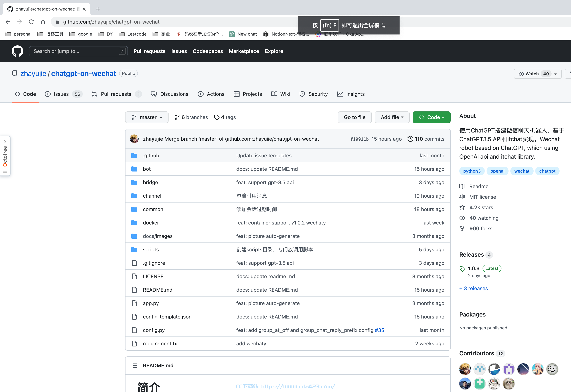Open the green Code dropdown
The image size is (571, 392).
tap(431, 117)
